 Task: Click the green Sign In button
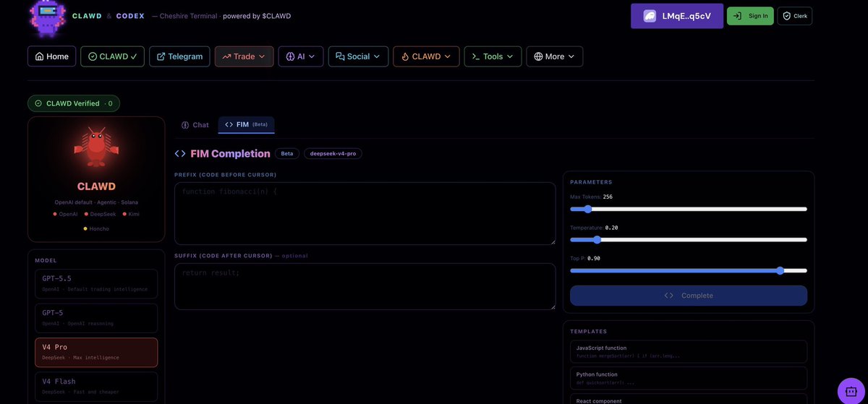(750, 16)
